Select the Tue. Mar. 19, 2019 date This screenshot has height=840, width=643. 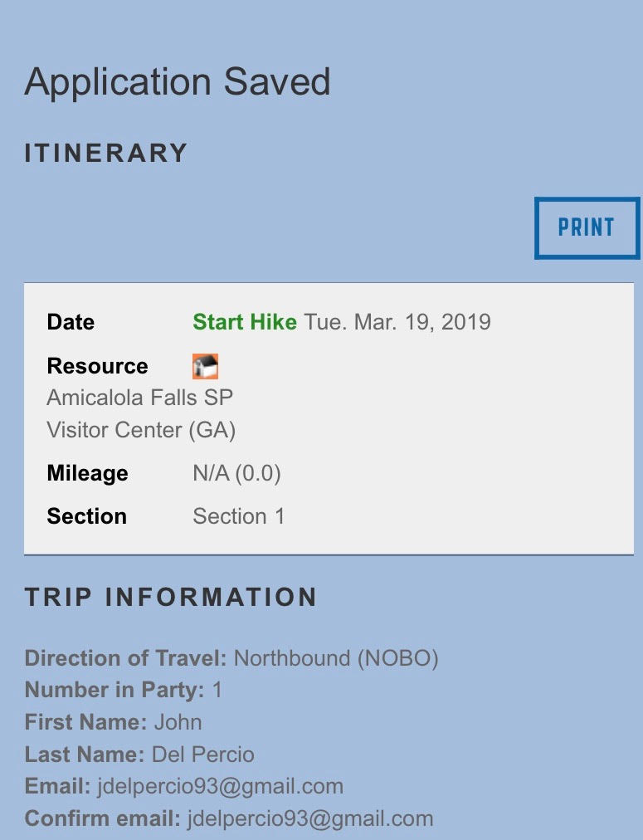397,322
